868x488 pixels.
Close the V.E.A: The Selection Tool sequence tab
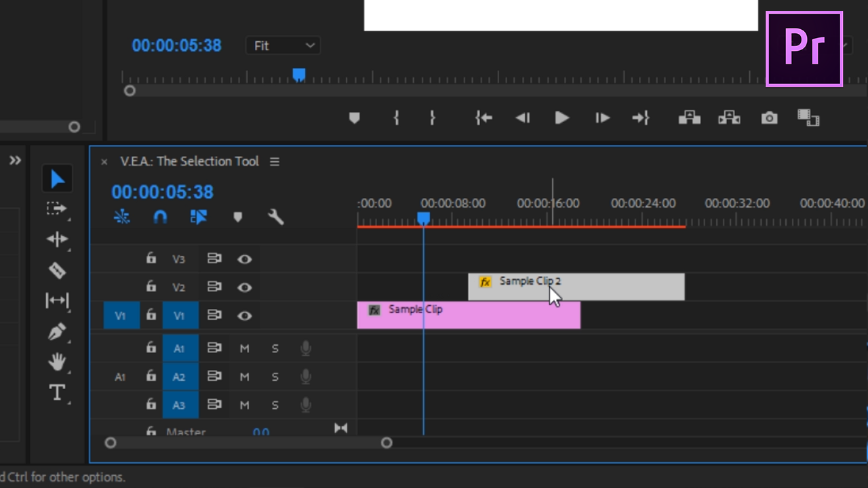(x=104, y=161)
